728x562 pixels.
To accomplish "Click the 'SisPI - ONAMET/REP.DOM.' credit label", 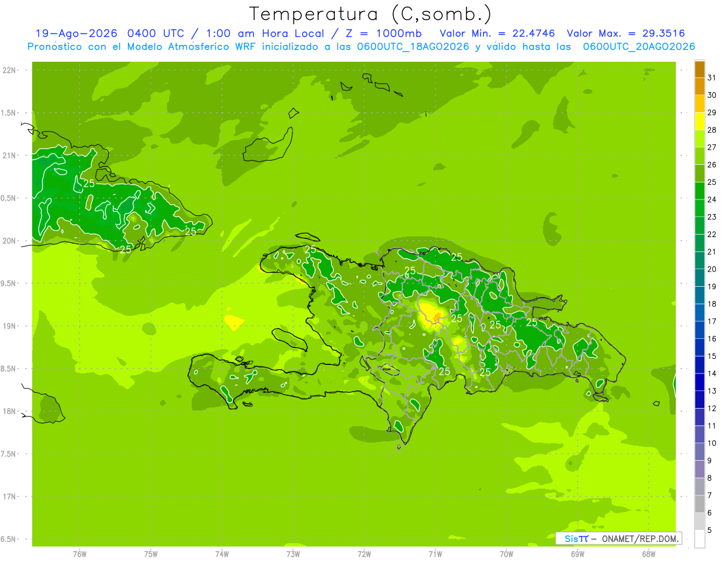I will 618,538.
